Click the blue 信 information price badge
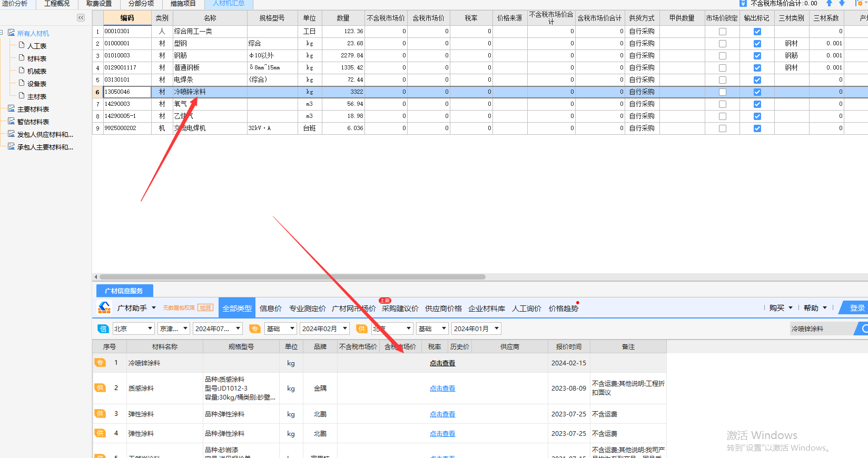Screen dimensions: 868x458 103,328
